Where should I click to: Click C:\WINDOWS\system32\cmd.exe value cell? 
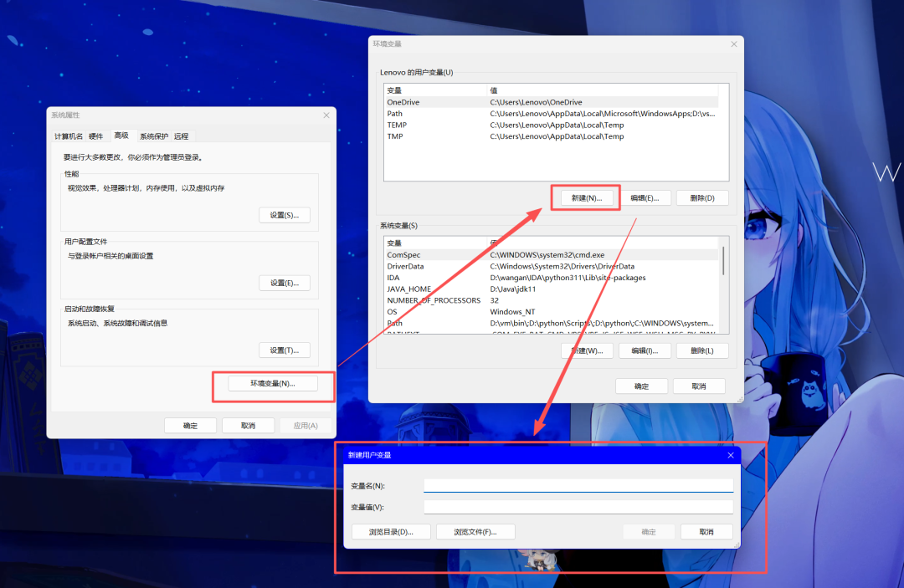click(547, 254)
